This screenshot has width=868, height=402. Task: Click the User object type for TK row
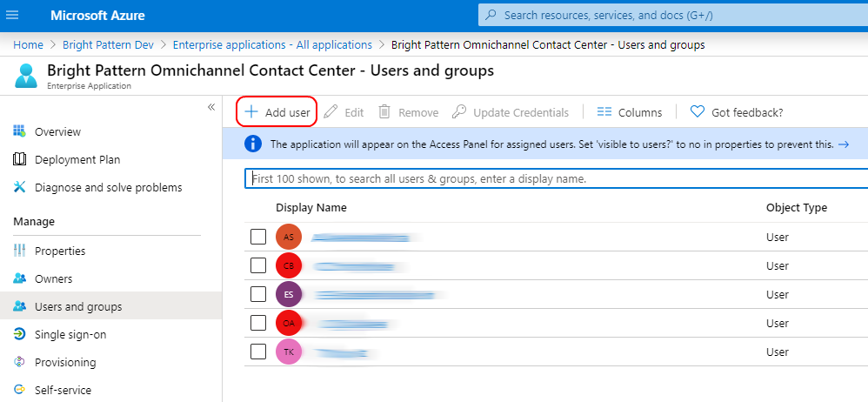pyautogui.click(x=778, y=352)
